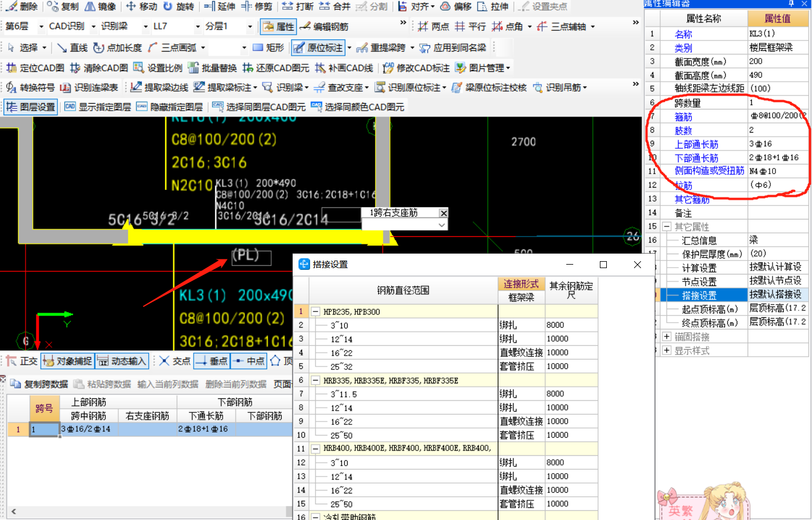Collapse the HRB335 rebar group
Viewport: 812px width, 520px height.
click(316, 380)
